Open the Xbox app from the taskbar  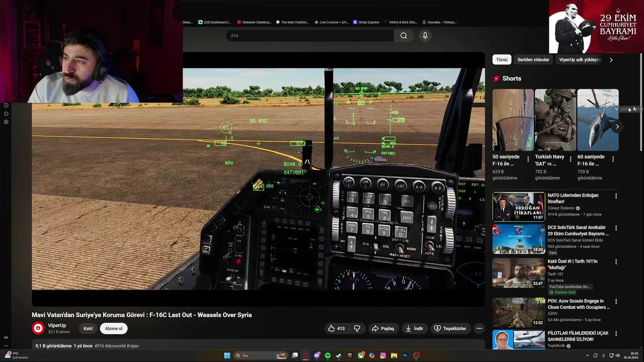pyautogui.click(x=361, y=355)
